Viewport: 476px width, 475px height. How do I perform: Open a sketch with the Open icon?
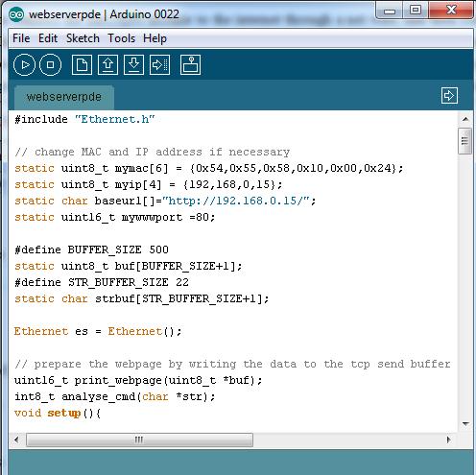click(x=107, y=65)
